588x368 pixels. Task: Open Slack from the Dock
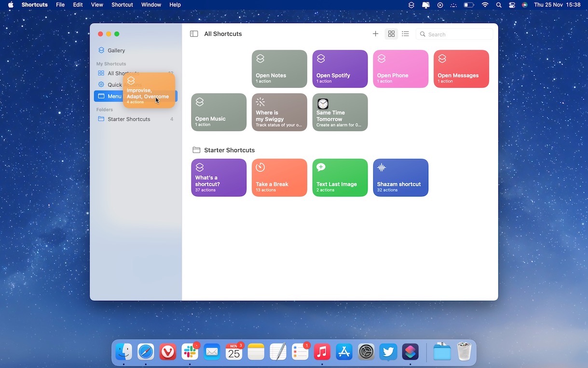click(x=190, y=352)
